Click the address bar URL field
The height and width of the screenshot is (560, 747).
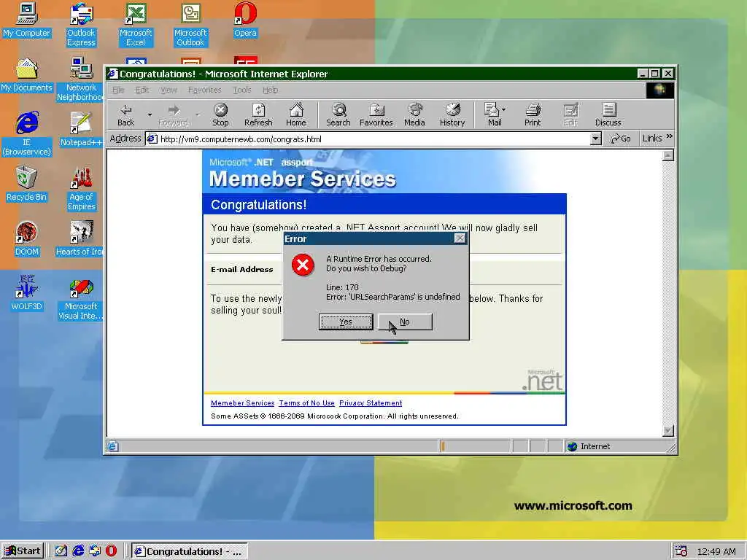pos(367,139)
